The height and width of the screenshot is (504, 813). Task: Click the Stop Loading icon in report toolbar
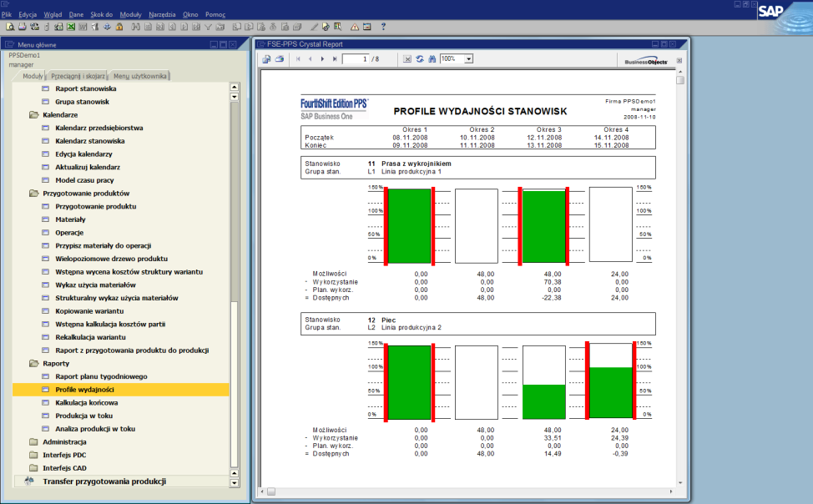click(x=407, y=59)
